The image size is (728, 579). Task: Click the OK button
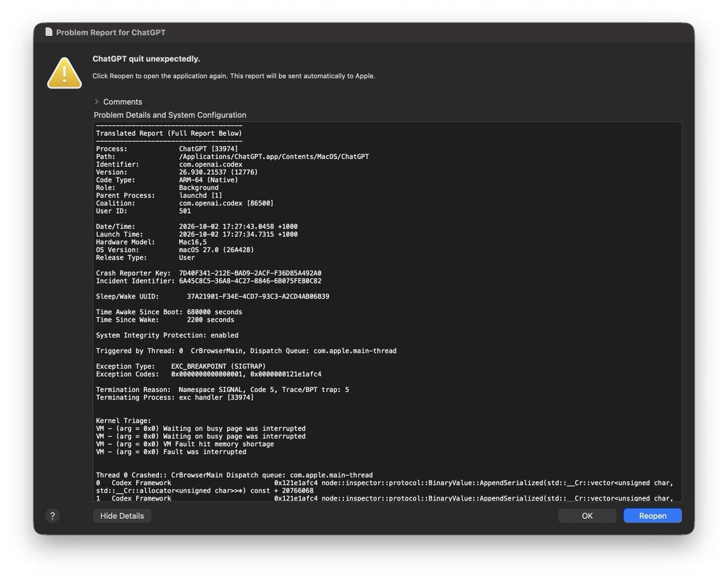click(587, 516)
